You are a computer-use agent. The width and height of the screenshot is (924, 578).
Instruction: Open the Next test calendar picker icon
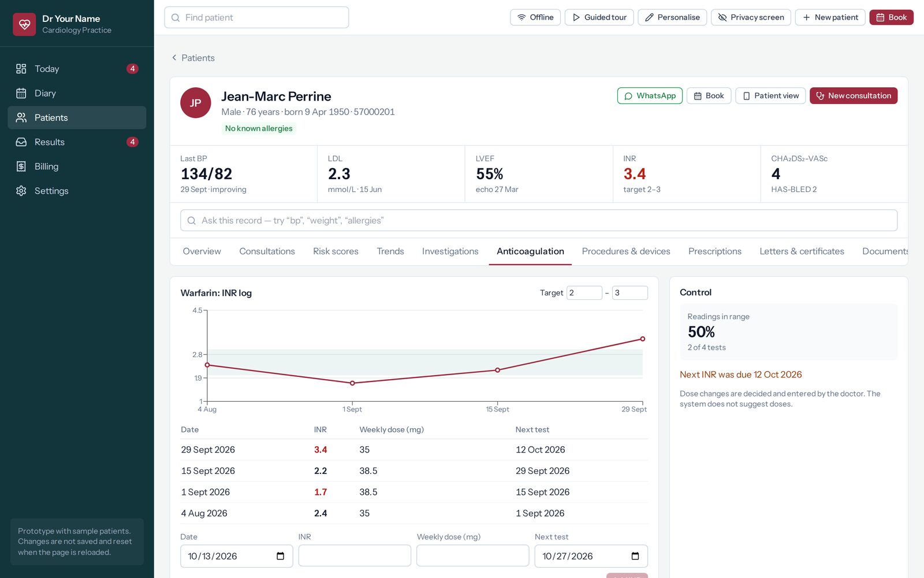(635, 556)
